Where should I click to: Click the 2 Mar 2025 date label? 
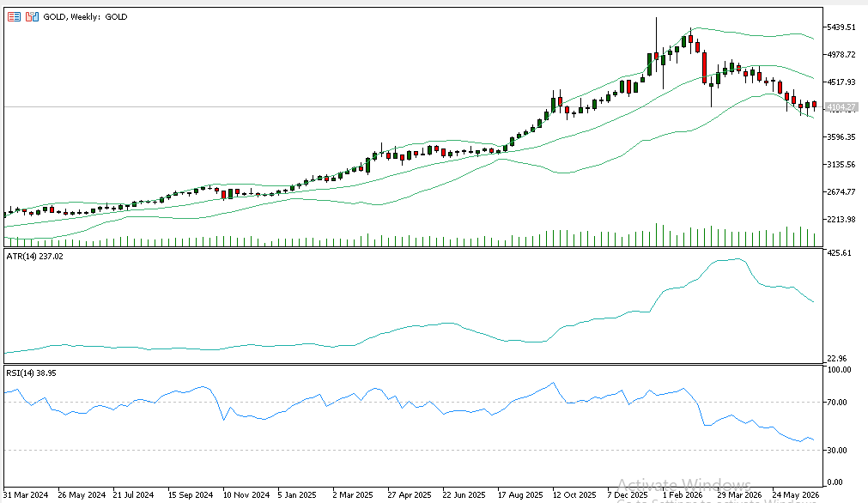tap(353, 494)
